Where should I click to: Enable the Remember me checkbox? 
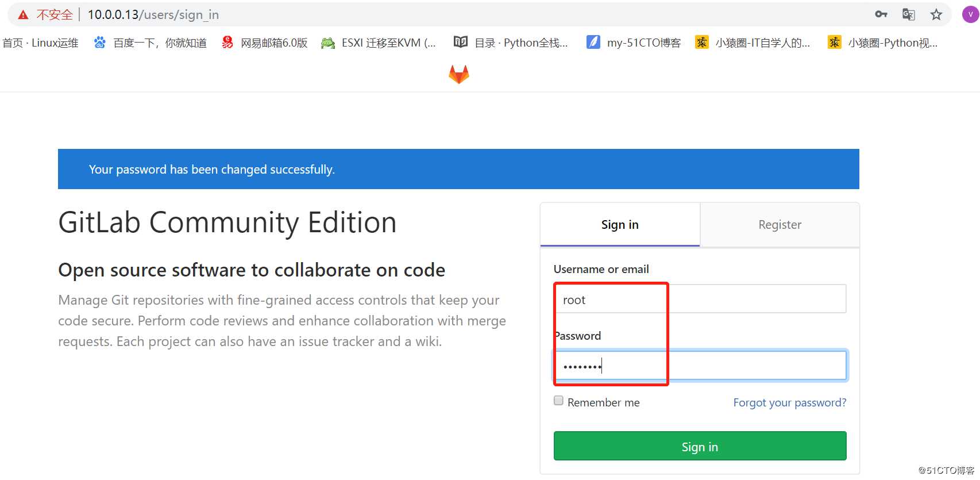[558, 401]
